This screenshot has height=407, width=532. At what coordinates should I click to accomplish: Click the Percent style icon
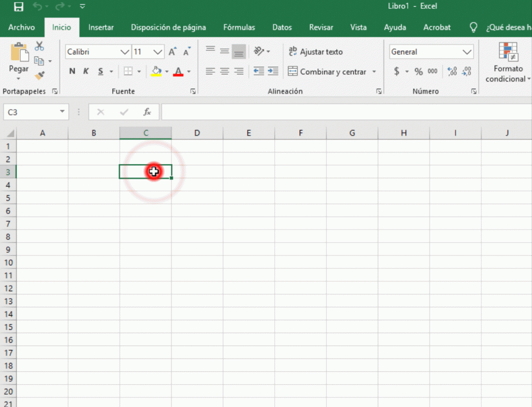(x=418, y=72)
